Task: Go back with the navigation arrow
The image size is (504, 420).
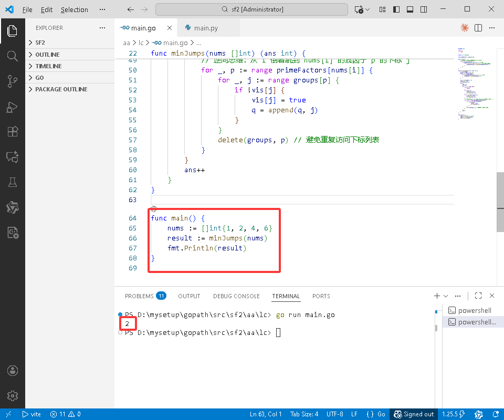Action: click(131, 9)
